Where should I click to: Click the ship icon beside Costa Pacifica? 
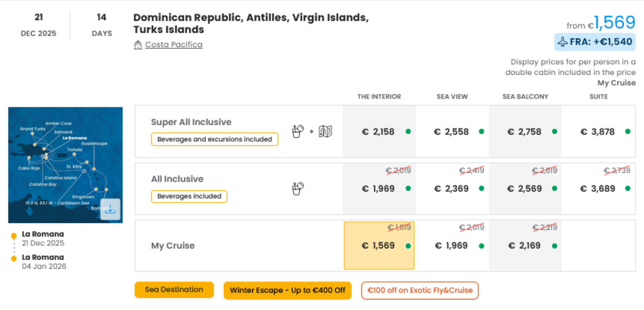(x=138, y=45)
